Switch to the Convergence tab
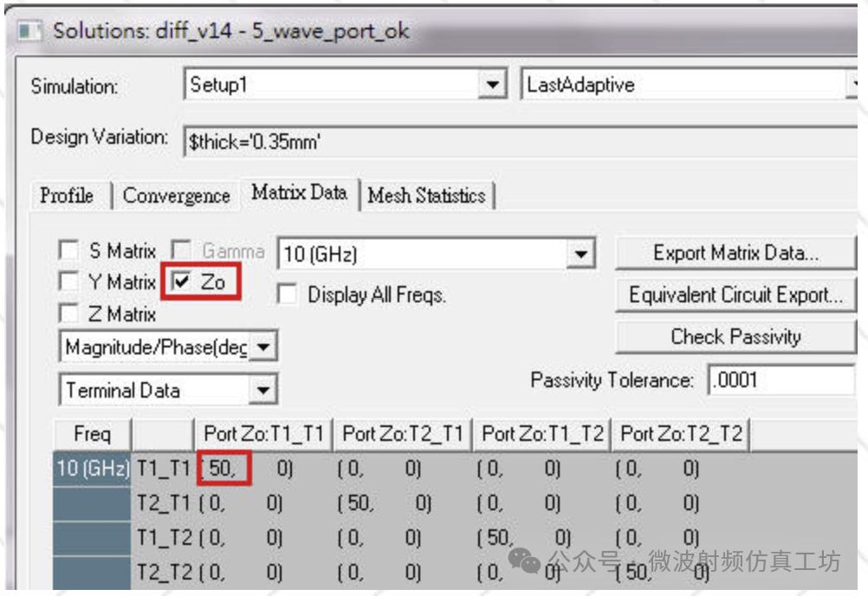 pyautogui.click(x=177, y=196)
